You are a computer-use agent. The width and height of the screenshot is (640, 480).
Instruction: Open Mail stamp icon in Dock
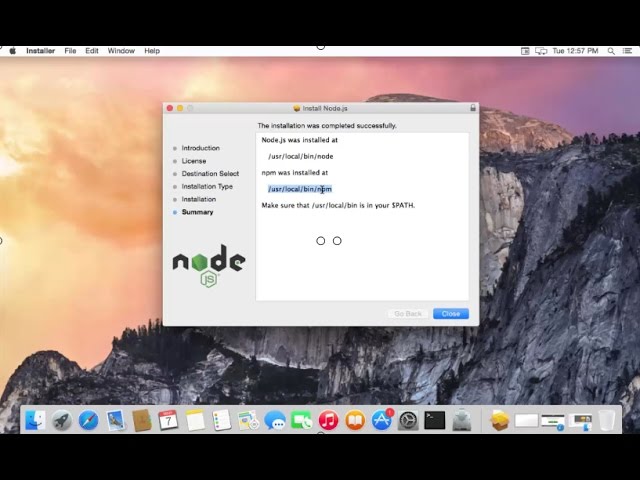(x=115, y=420)
